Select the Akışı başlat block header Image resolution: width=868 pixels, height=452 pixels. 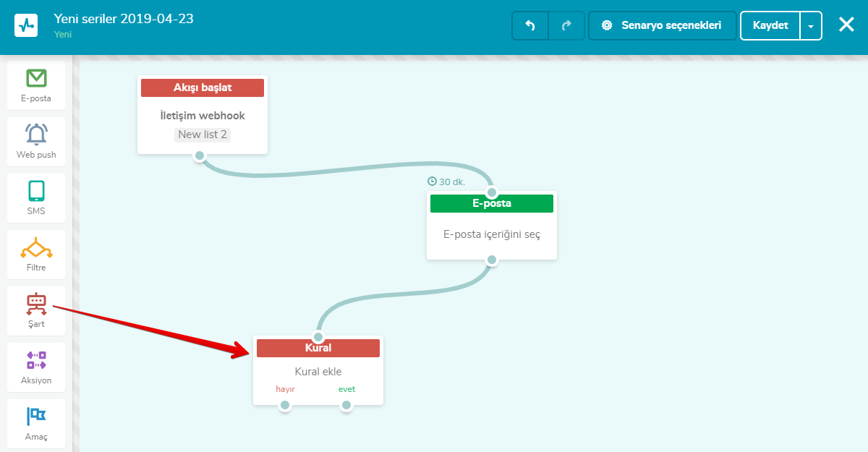(x=203, y=88)
